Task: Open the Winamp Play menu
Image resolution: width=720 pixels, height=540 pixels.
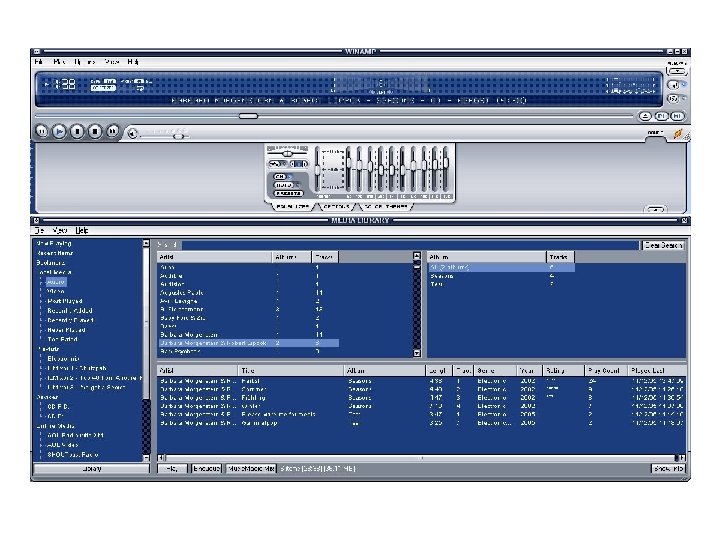Action: [59, 62]
